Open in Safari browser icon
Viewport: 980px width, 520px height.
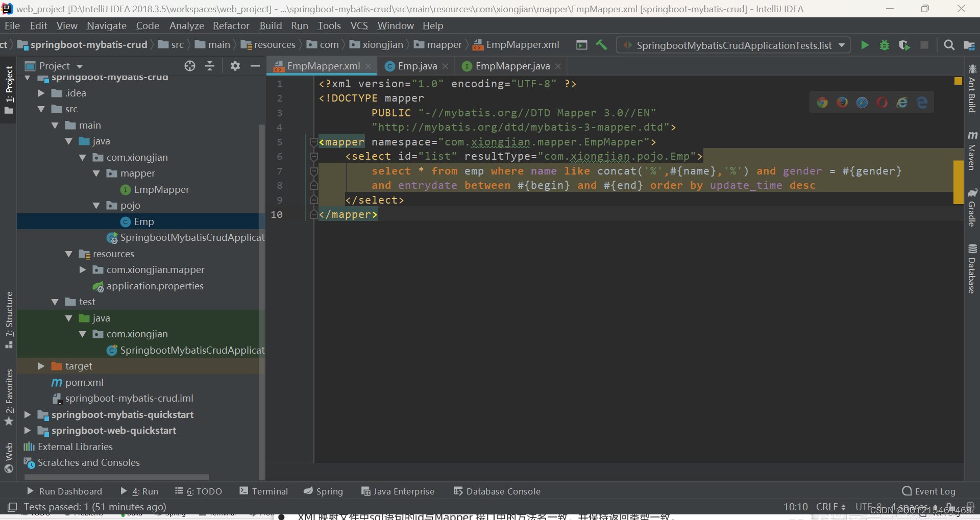(x=862, y=103)
